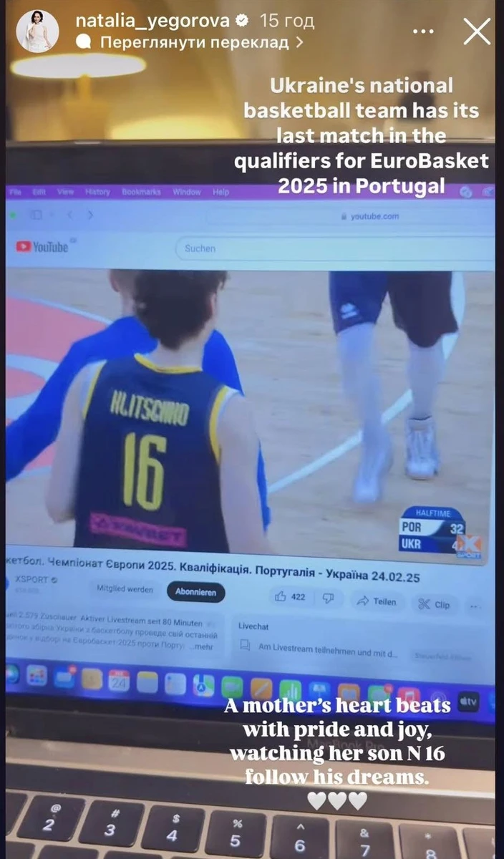The image size is (504, 859).
Task: Click the Safari forward arrow
Action: tap(90, 215)
